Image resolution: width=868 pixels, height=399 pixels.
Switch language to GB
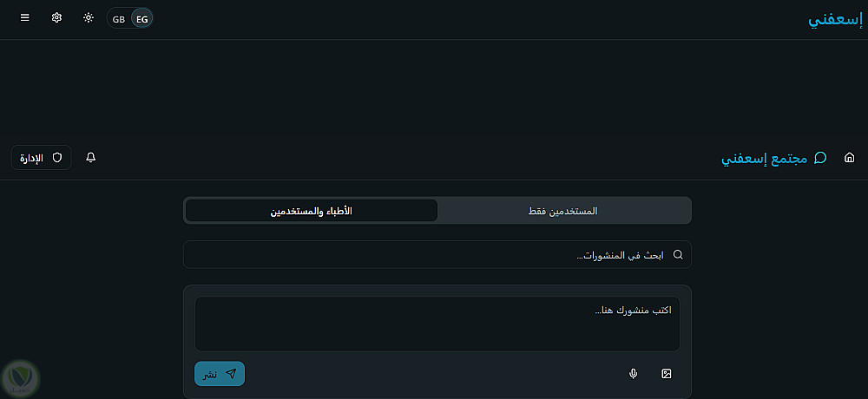pyautogui.click(x=118, y=19)
